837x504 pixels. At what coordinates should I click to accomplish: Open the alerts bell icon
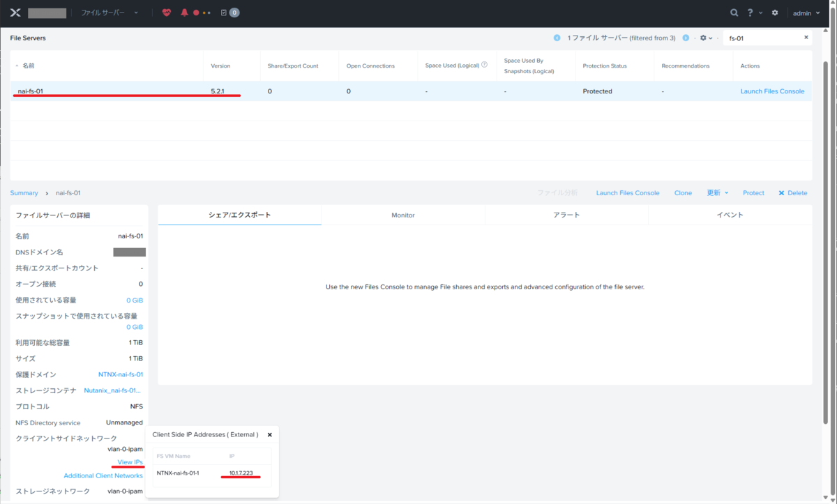[x=184, y=13]
